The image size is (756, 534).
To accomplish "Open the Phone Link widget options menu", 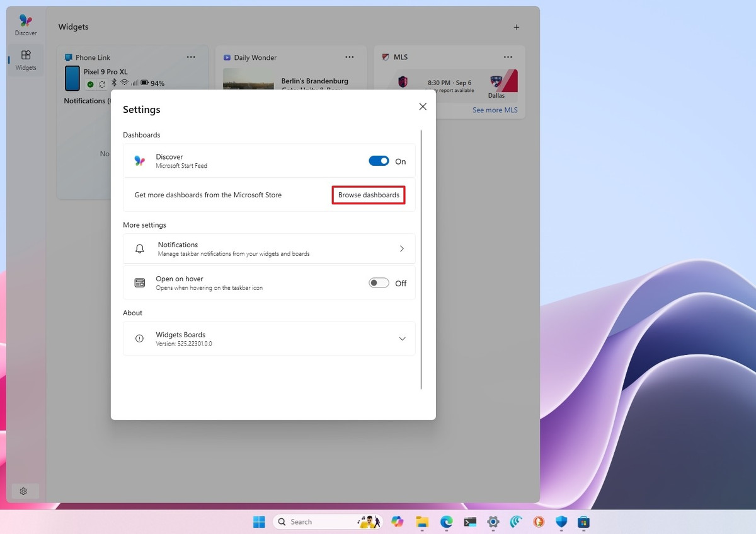I will [x=191, y=57].
